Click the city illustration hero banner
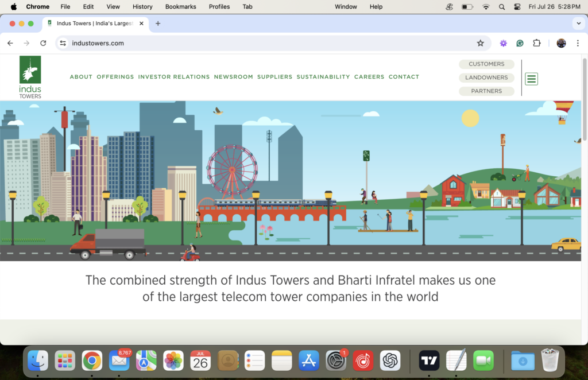The width and height of the screenshot is (588, 380). tap(291, 181)
